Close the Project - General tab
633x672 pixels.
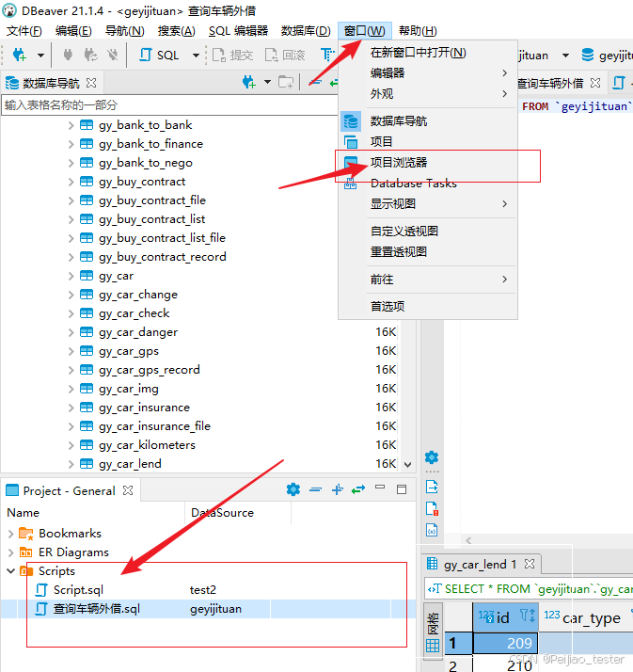coord(128,490)
